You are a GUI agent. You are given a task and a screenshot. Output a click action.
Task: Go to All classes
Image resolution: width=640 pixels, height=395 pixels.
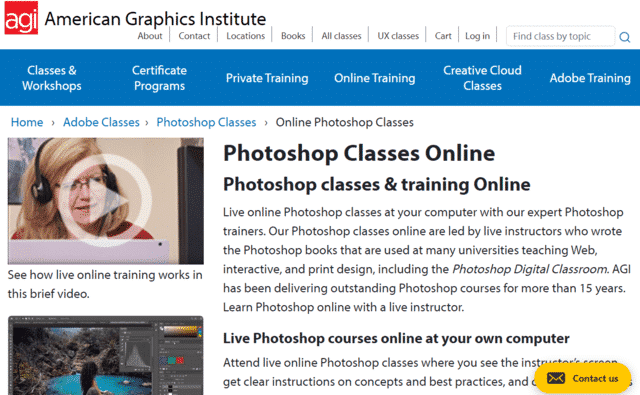point(341,36)
